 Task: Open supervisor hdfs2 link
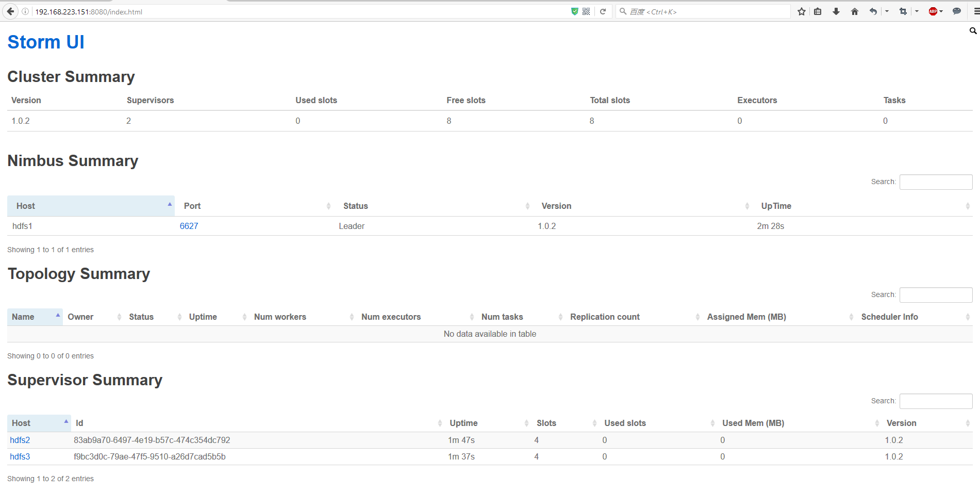coord(20,440)
